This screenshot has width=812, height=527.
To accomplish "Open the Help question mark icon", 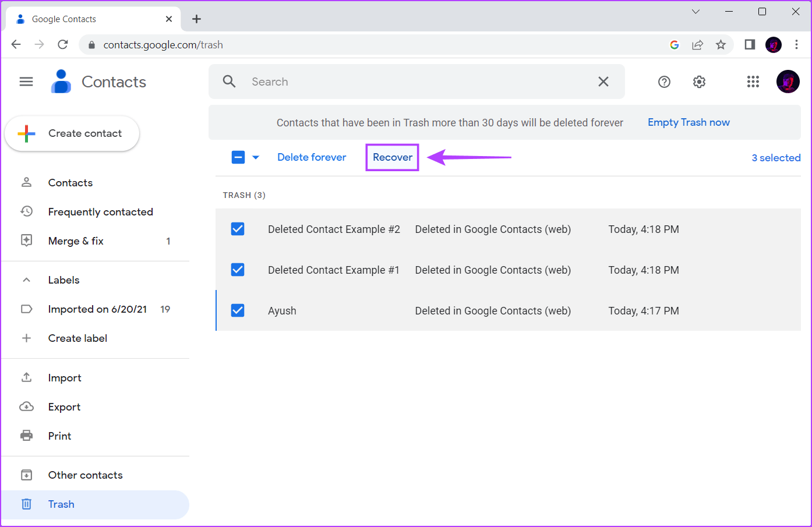I will tap(664, 82).
